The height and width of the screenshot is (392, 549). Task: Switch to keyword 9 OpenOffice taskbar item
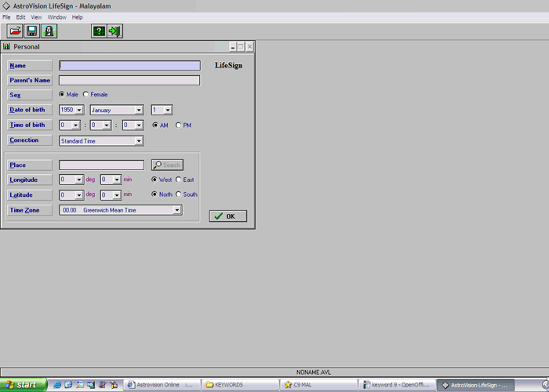click(x=398, y=385)
